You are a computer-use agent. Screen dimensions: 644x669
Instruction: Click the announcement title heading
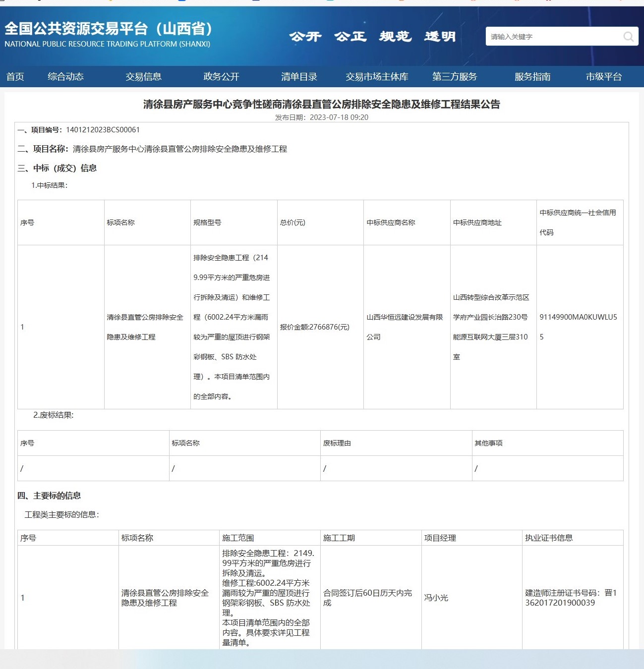(321, 104)
